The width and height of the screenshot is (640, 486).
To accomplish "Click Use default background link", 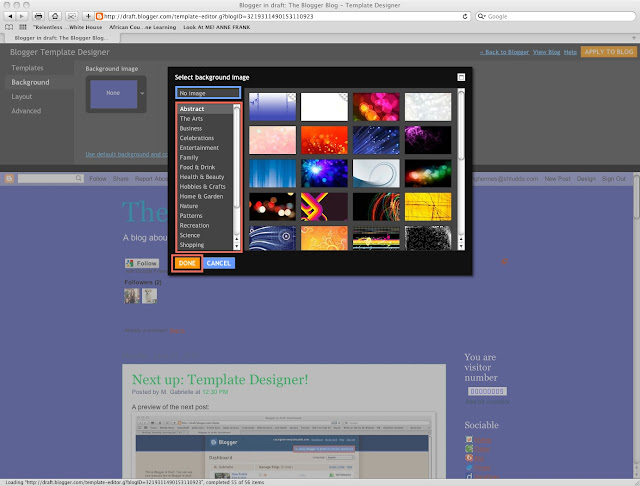I will pos(127,154).
